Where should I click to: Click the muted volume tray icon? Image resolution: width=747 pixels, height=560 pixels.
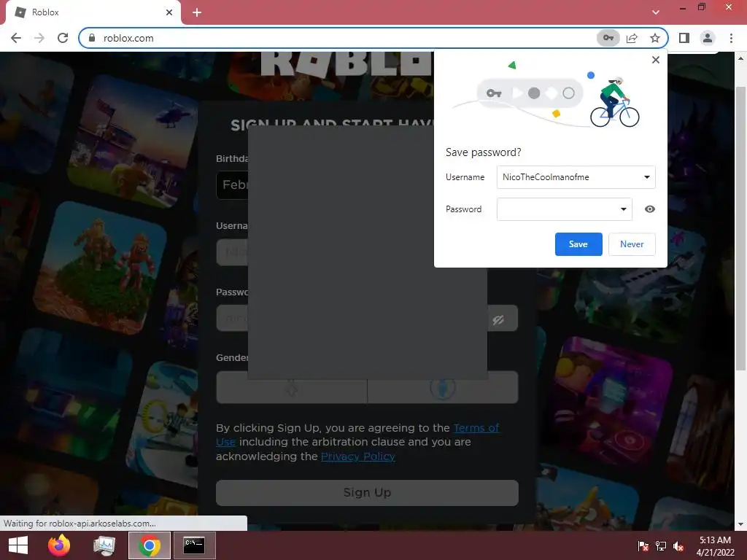pyautogui.click(x=678, y=546)
